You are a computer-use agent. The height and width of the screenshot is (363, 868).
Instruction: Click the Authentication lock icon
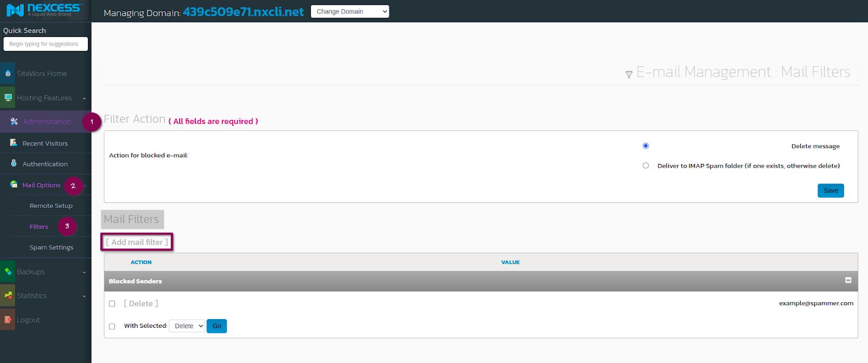14,163
